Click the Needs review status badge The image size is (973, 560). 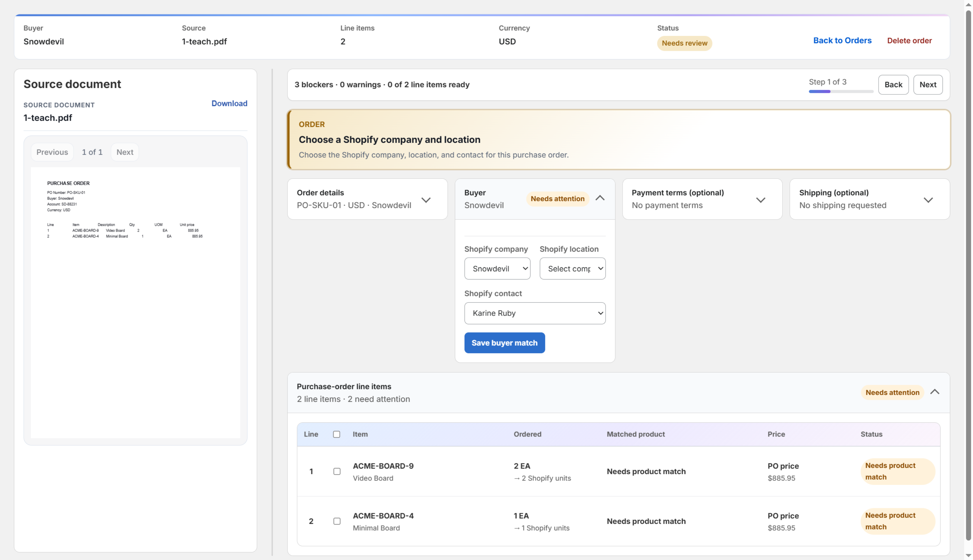(x=684, y=43)
